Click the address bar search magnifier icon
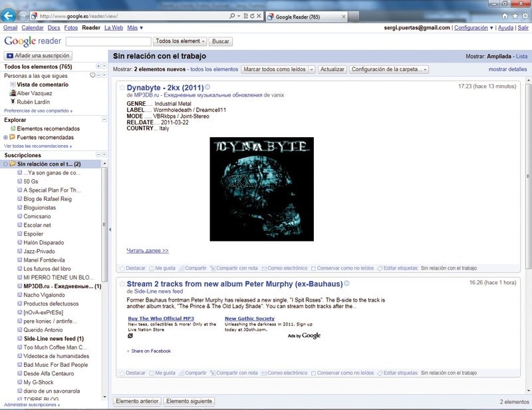 [232, 16]
